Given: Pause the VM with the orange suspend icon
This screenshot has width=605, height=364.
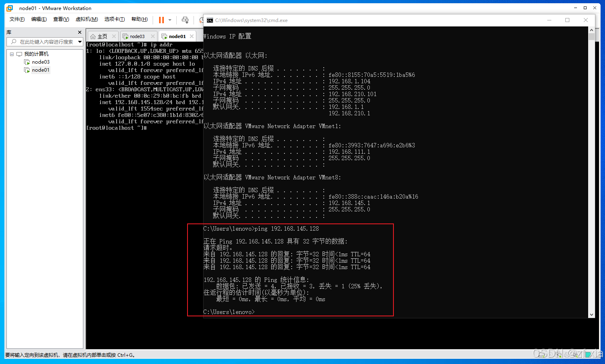Looking at the screenshot, I should coord(161,20).
